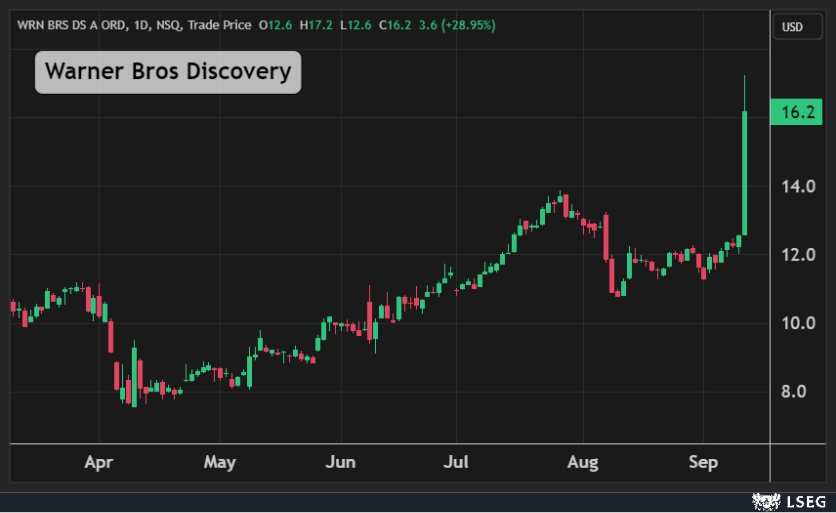Screen dimensions: 836x513
Task: Click the tall green candle in September
Action: pos(744,170)
